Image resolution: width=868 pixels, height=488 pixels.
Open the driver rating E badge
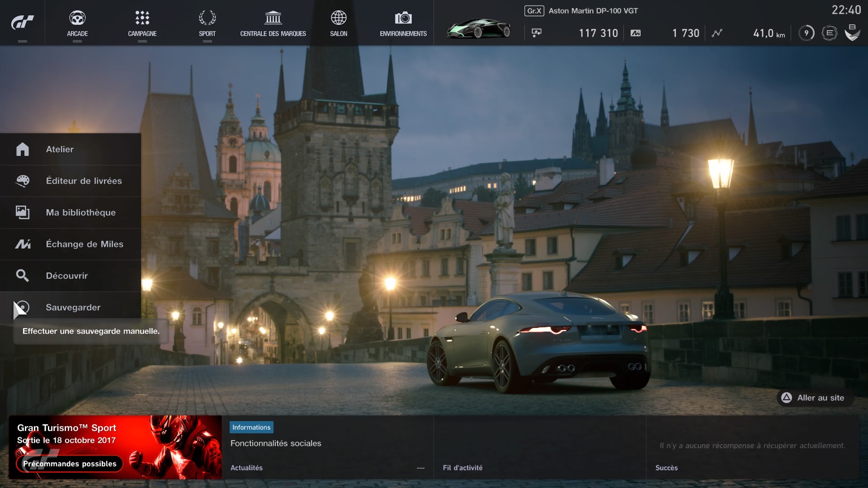click(x=830, y=33)
